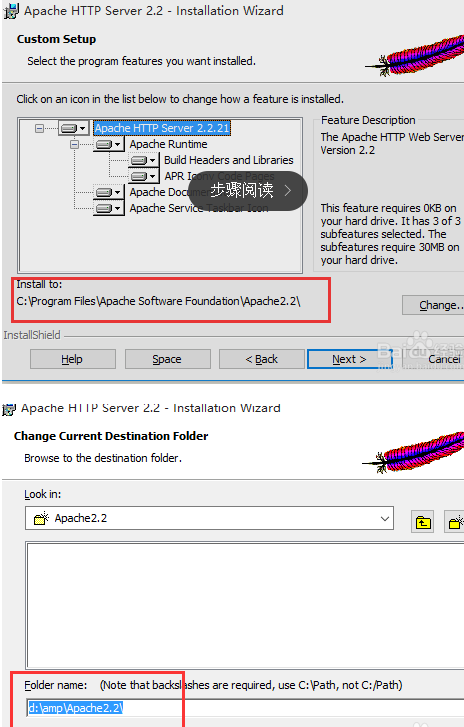Open the 步骤阅读 step-reading overlay

248,191
